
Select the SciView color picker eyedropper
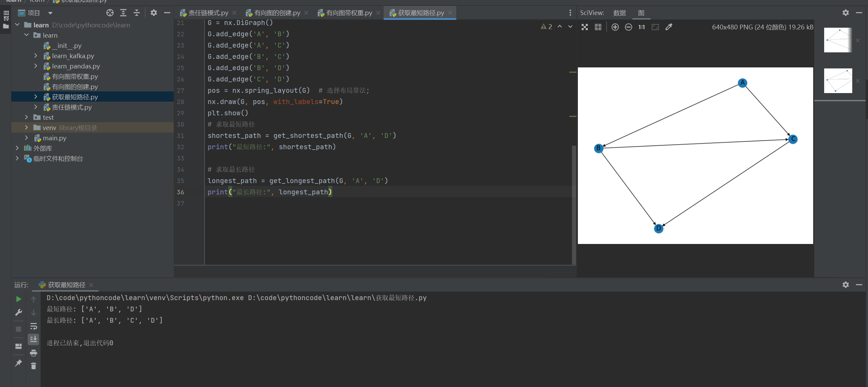click(x=669, y=27)
